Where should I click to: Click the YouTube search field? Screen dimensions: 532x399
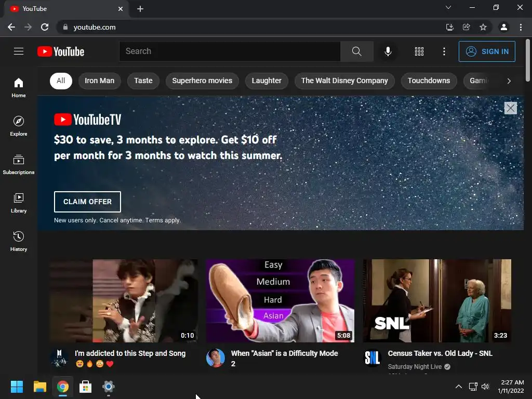230,51
